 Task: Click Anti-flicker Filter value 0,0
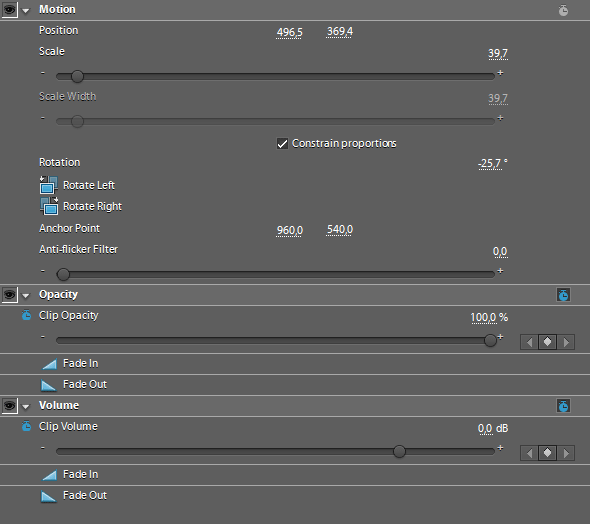coord(500,251)
